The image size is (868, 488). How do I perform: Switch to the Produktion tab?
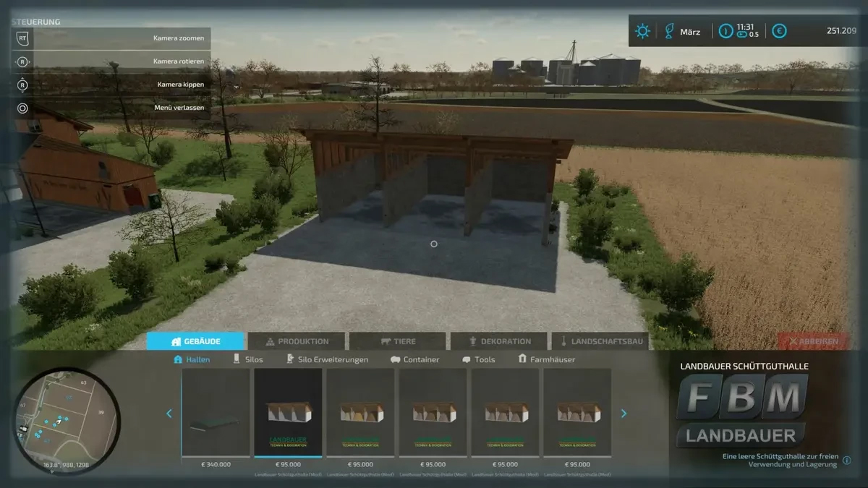(x=297, y=341)
